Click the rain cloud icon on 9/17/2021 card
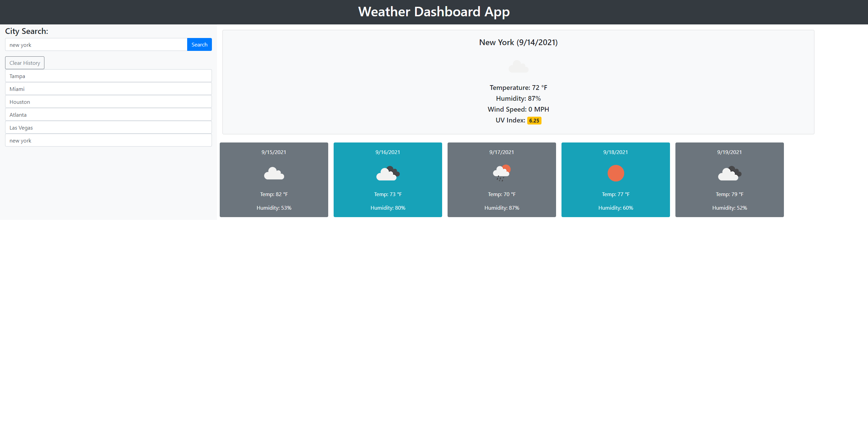The height and width of the screenshot is (440, 868). [x=501, y=173]
